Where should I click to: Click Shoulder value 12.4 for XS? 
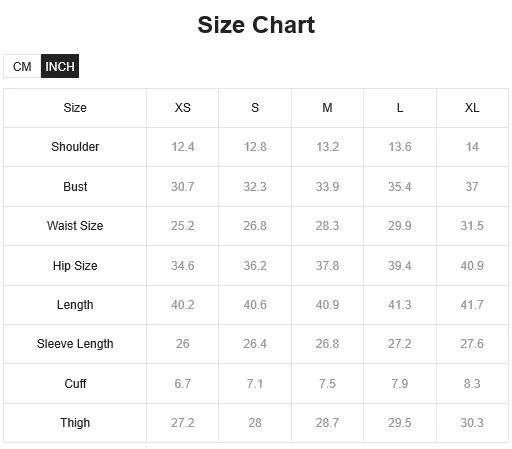183,147
